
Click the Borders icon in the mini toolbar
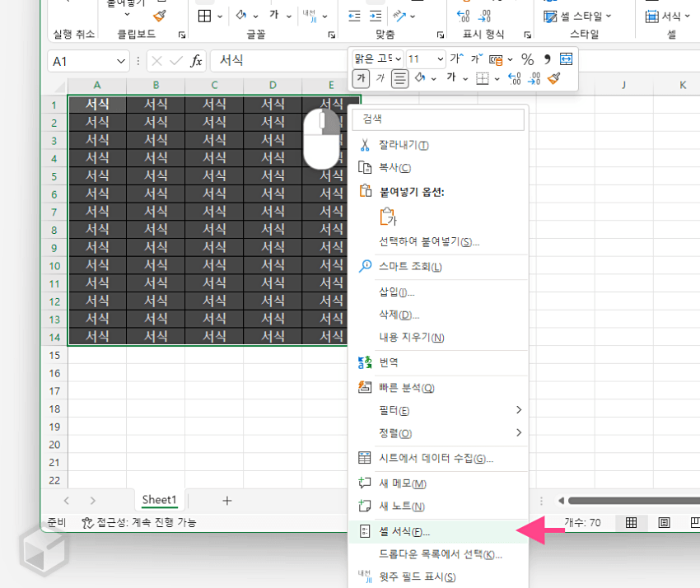click(x=483, y=79)
